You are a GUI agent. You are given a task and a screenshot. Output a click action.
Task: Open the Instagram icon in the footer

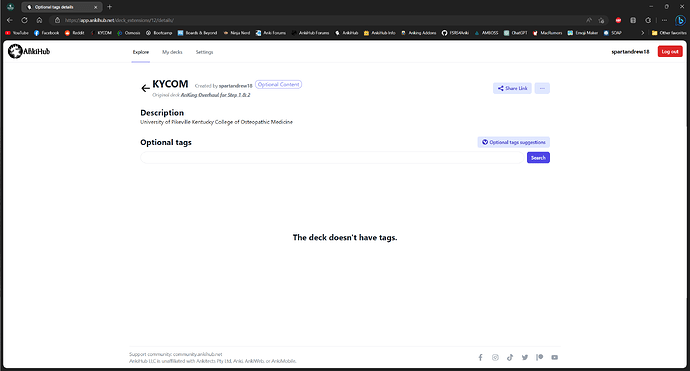pos(495,357)
